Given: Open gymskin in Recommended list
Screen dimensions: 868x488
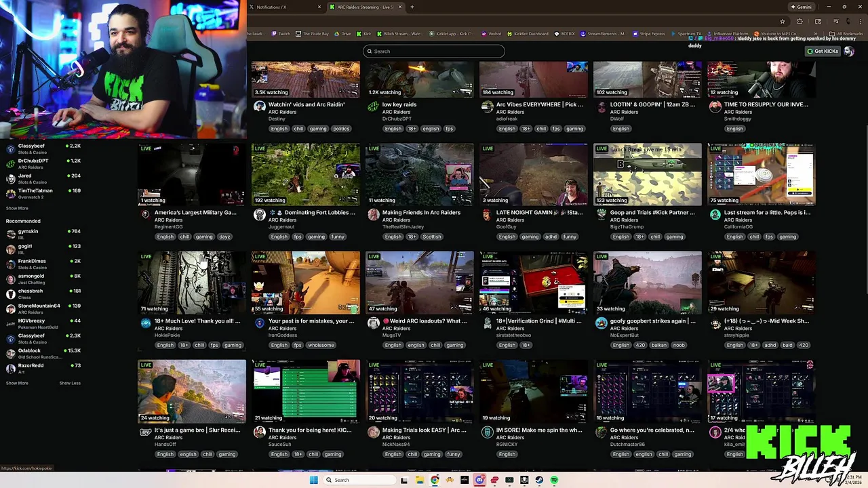Looking at the screenshot, I should (x=43, y=234).
